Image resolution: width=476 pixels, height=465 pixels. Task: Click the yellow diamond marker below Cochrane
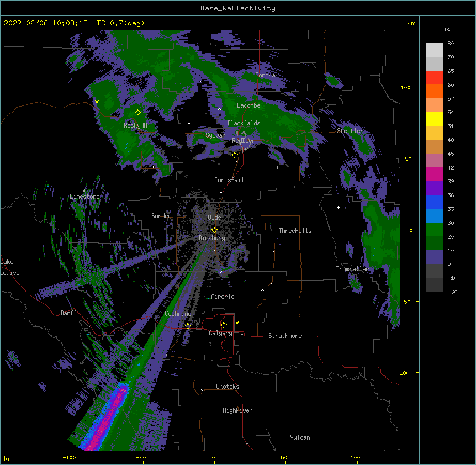point(188,326)
